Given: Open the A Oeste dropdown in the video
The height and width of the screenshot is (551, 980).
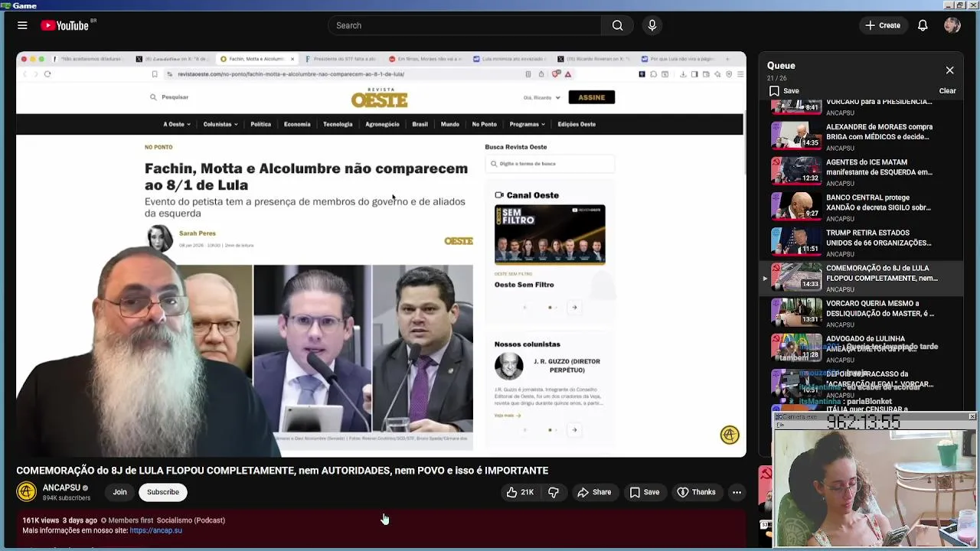Looking at the screenshot, I should pyautogui.click(x=177, y=124).
